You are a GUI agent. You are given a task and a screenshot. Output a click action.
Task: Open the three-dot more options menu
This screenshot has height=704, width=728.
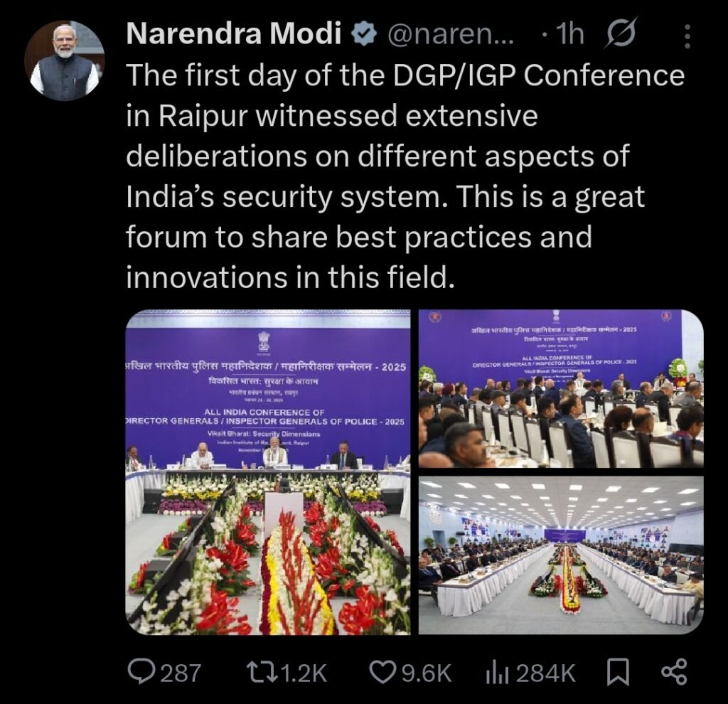687,36
